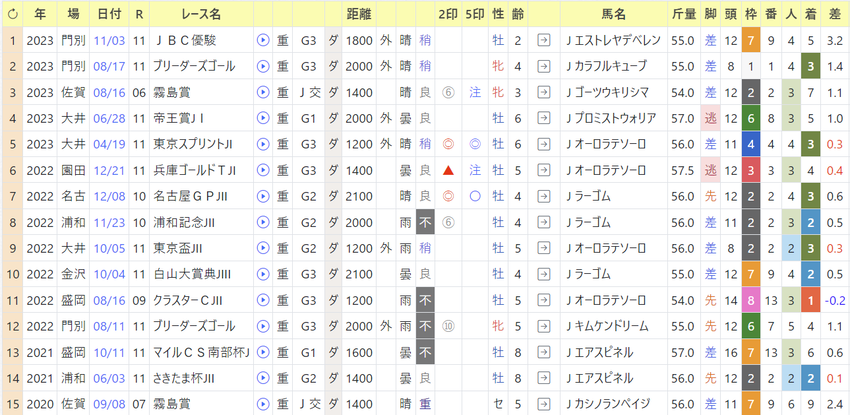Open arrow icon in row 14 エアスピネル
The image size is (850, 415).
(543, 378)
